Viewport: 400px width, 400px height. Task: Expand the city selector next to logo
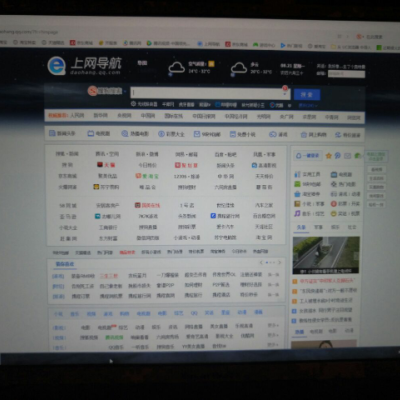[x=142, y=63]
